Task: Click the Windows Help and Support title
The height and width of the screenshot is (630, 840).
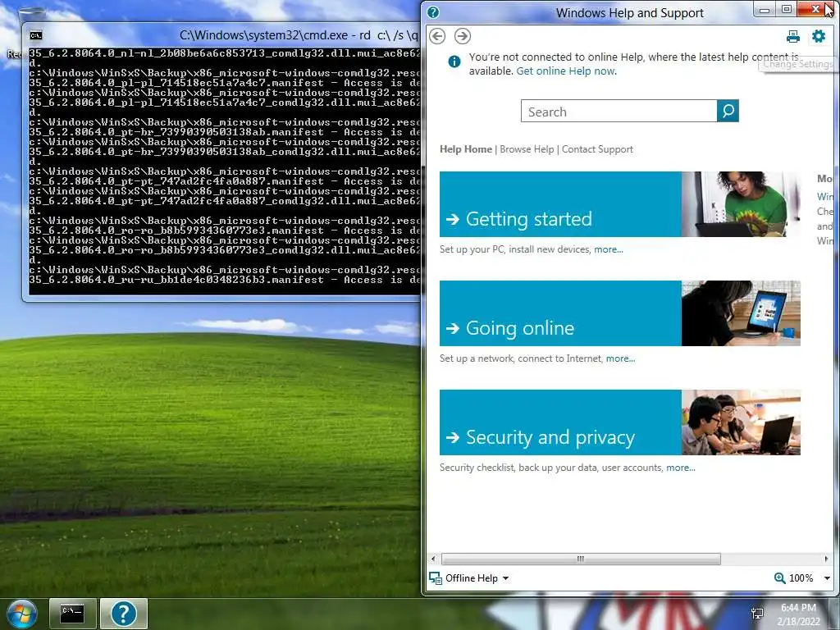Action: [629, 13]
